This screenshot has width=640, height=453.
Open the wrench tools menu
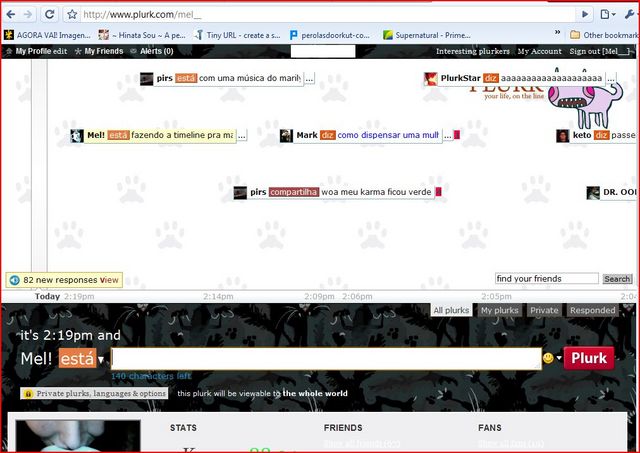pyautogui.click(x=629, y=15)
